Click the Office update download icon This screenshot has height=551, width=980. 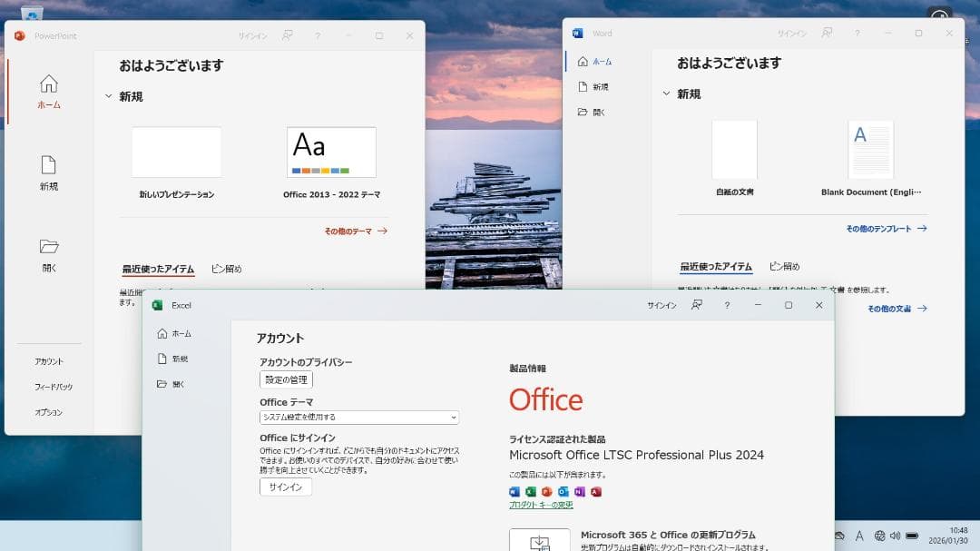(542, 543)
